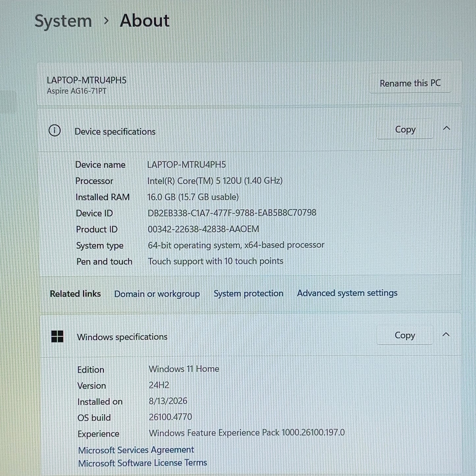Select the installed RAM value 16.0 GB
Viewport: 476px width, 476px height.
[193, 197]
